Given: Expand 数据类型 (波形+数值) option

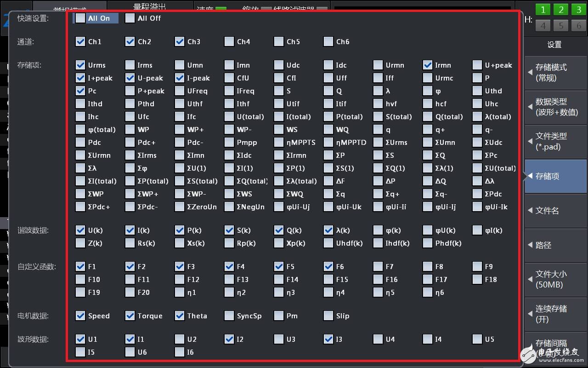Looking at the screenshot, I should (x=555, y=107).
